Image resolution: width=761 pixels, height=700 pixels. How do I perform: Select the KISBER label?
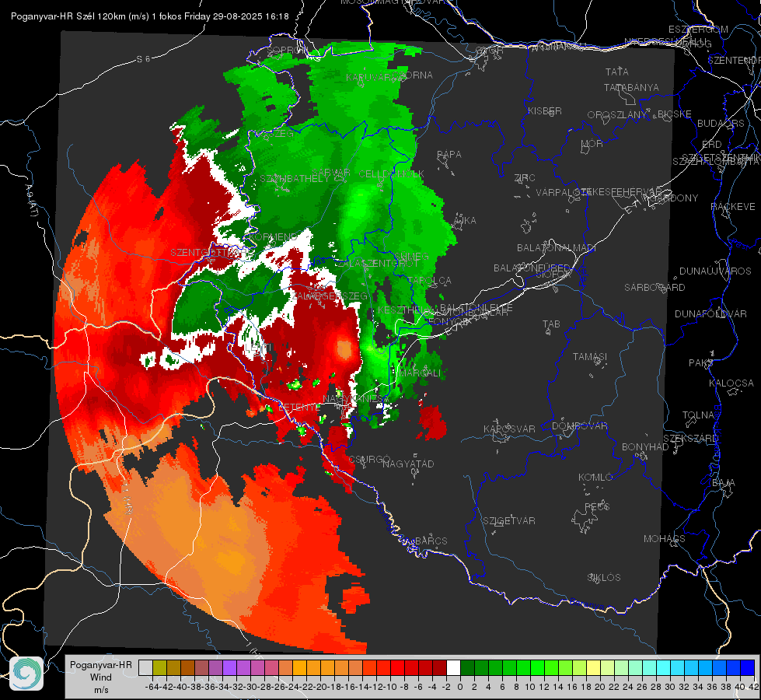tap(545, 111)
